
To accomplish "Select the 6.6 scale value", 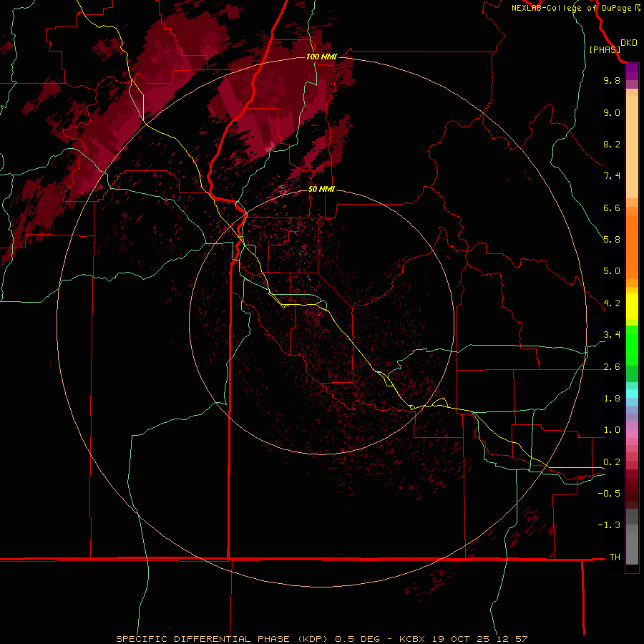I will [612, 208].
